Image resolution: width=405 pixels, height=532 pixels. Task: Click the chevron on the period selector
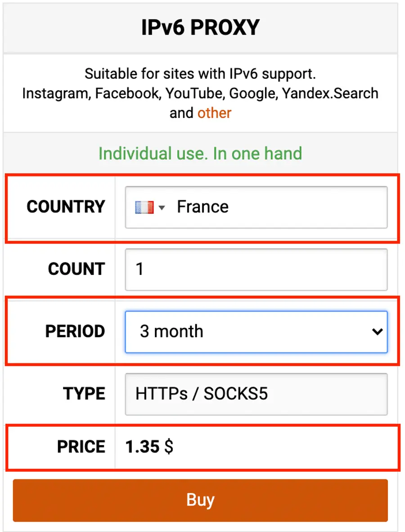pos(378,331)
